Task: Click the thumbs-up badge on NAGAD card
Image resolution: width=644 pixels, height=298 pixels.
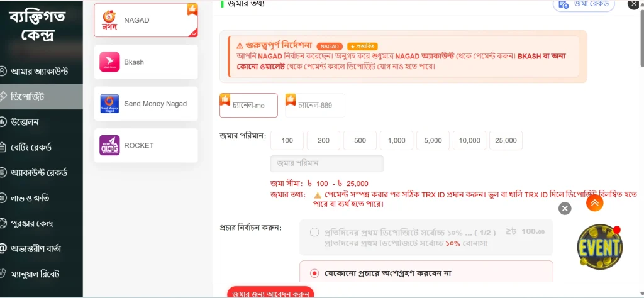Action: 192,10
